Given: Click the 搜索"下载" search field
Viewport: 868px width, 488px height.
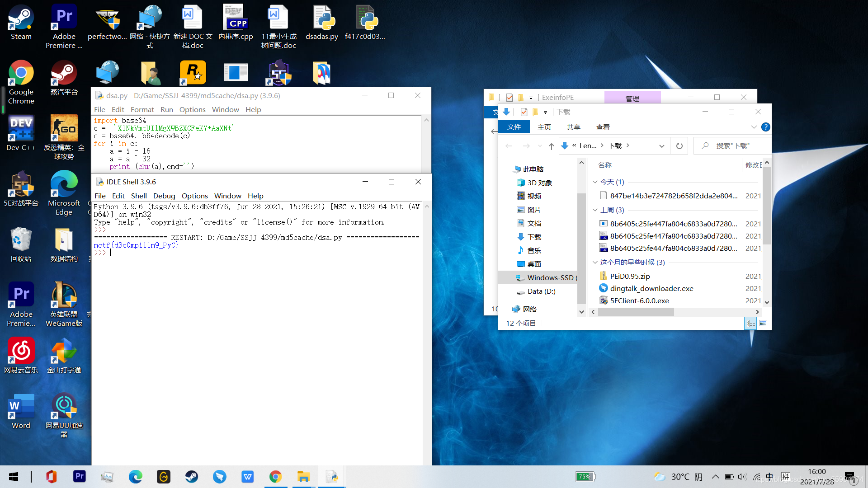Looking at the screenshot, I should [732, 146].
